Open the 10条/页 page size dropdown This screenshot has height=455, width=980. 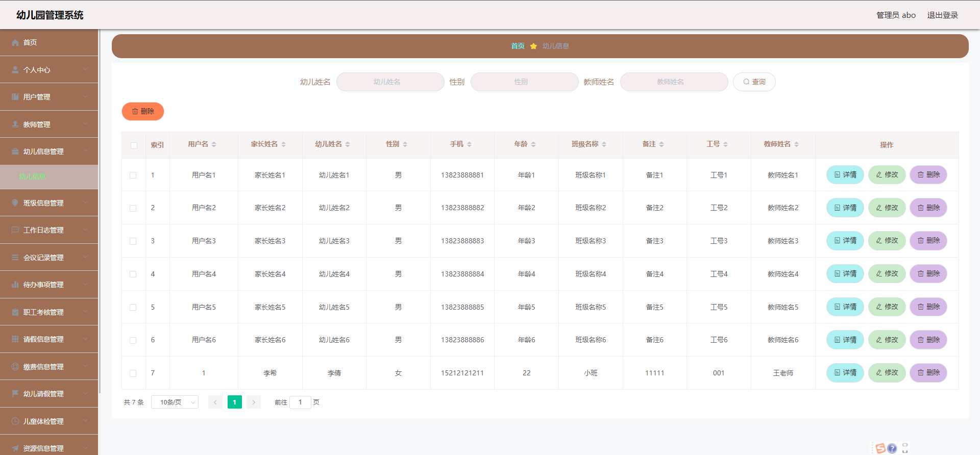[175, 402]
